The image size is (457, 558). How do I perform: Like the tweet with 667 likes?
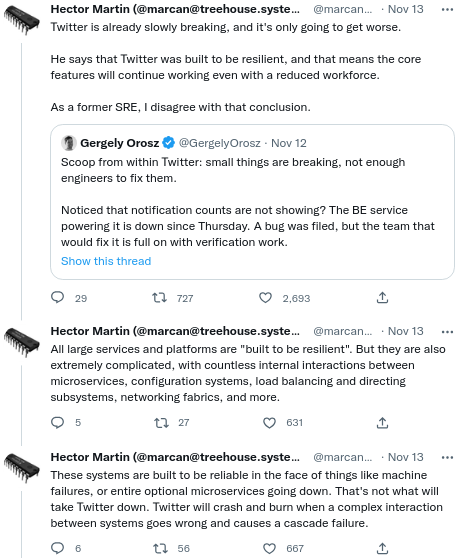click(269, 548)
